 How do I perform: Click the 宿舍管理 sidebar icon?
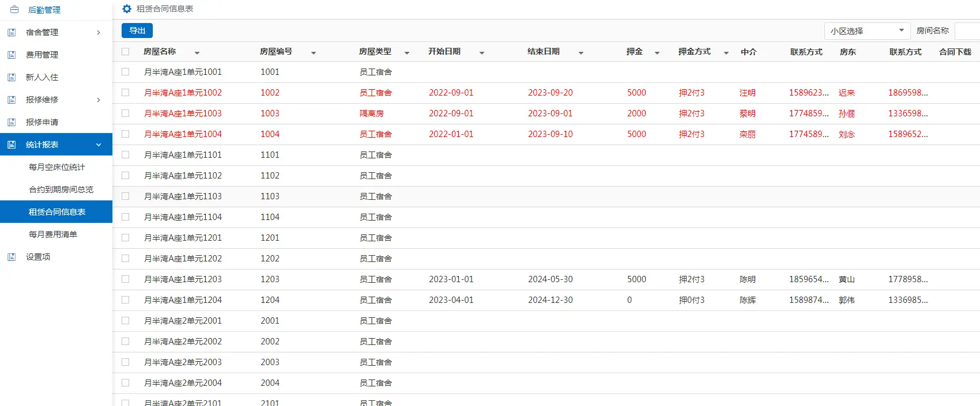click(12, 32)
